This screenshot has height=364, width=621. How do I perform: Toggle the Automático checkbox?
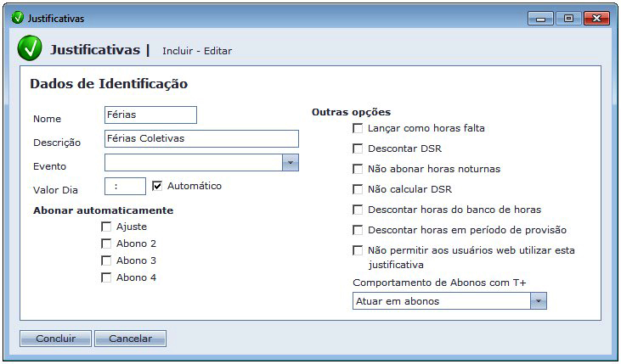[157, 186]
